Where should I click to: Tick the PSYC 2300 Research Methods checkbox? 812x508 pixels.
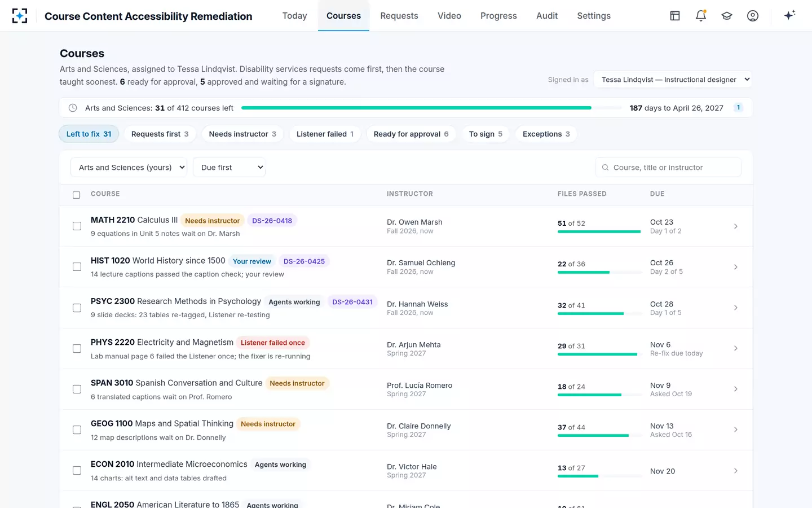click(77, 308)
